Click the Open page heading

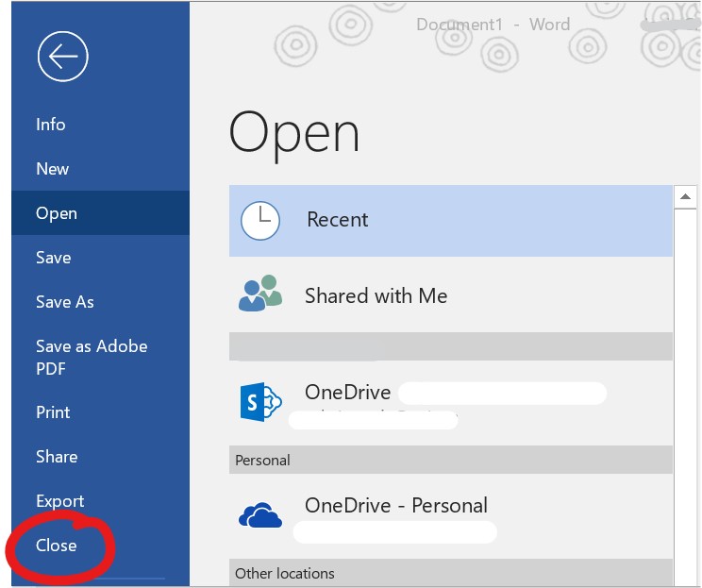pyautogui.click(x=294, y=135)
